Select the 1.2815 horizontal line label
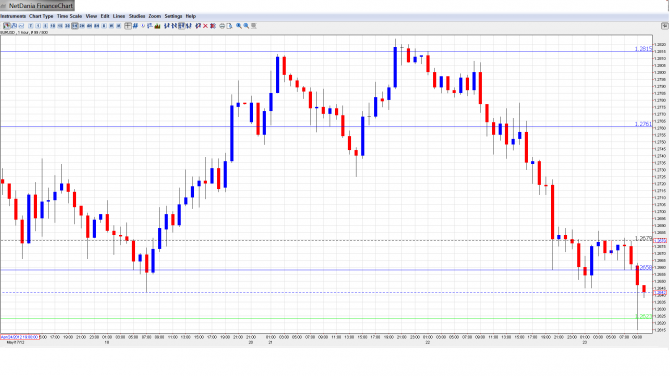 click(644, 49)
